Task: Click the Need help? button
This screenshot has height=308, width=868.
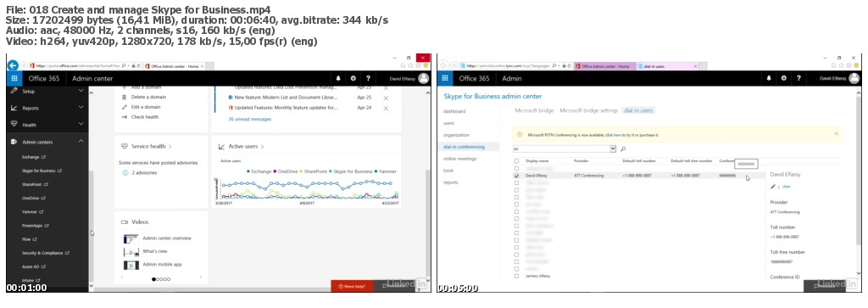Action: pyautogui.click(x=351, y=286)
